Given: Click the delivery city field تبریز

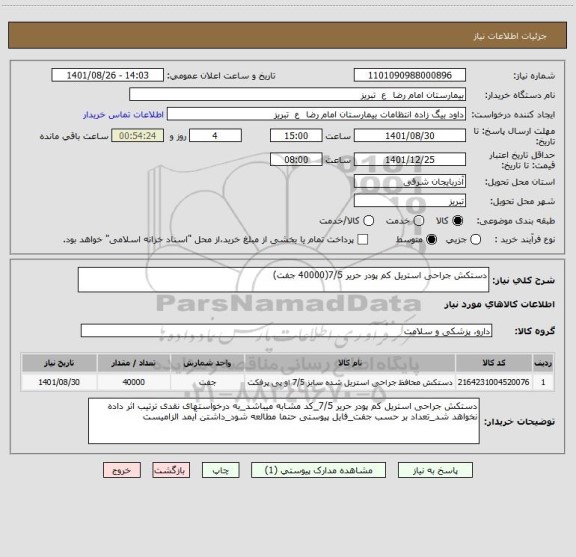Looking at the screenshot, I should pyautogui.click(x=410, y=201).
